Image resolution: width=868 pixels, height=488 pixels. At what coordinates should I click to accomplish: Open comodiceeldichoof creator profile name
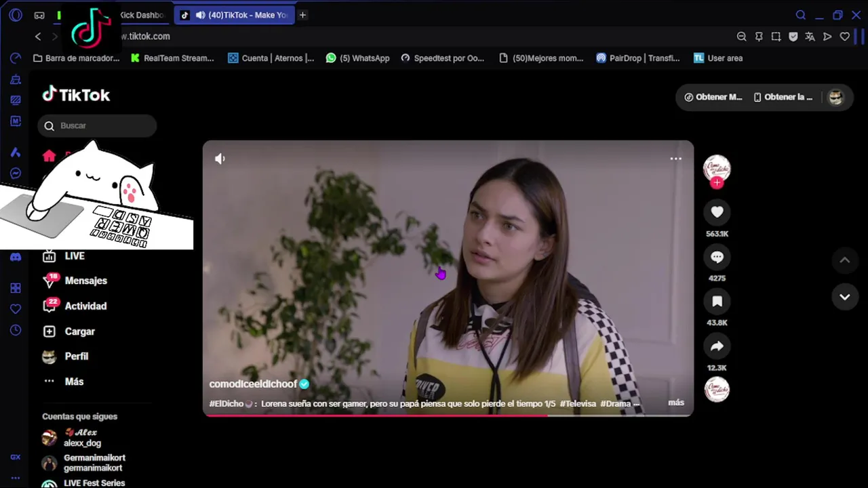click(253, 384)
